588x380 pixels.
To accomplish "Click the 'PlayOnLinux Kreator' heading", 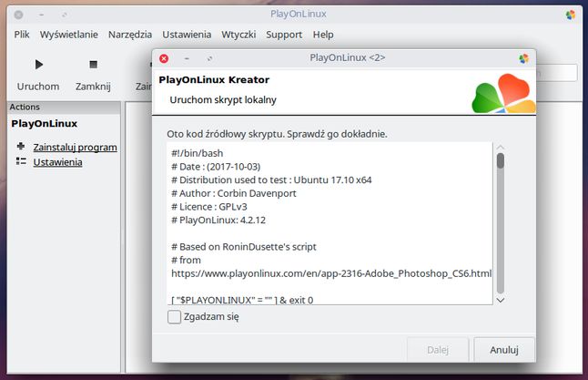I will coord(214,79).
